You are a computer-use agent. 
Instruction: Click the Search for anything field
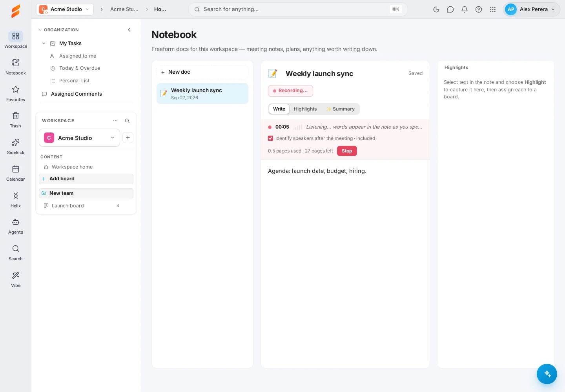[298, 9]
